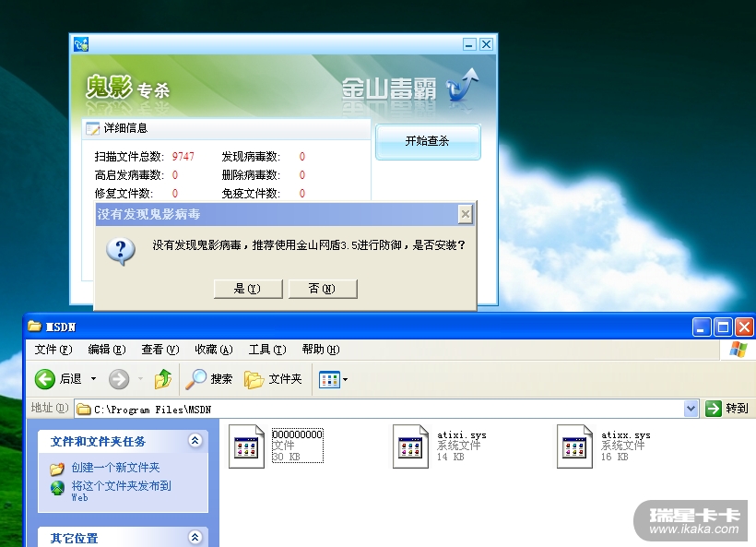Viewport: 756px width, 547px height.
Task: Select the 000000000 file icon
Action: coord(246,446)
